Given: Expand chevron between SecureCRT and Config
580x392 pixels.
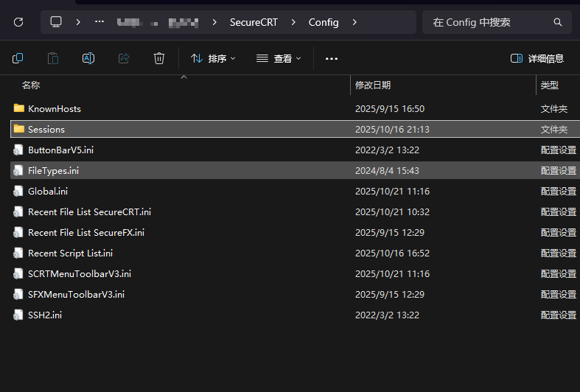Looking at the screenshot, I should (x=293, y=22).
